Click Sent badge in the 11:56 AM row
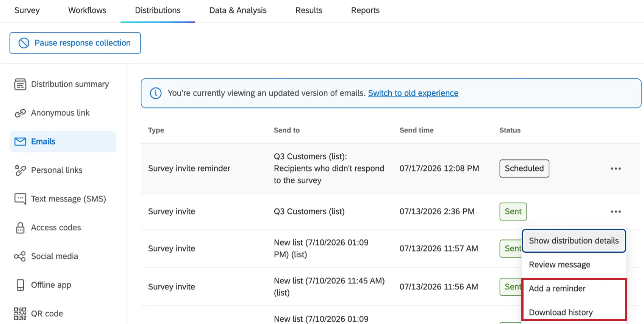 [511, 287]
